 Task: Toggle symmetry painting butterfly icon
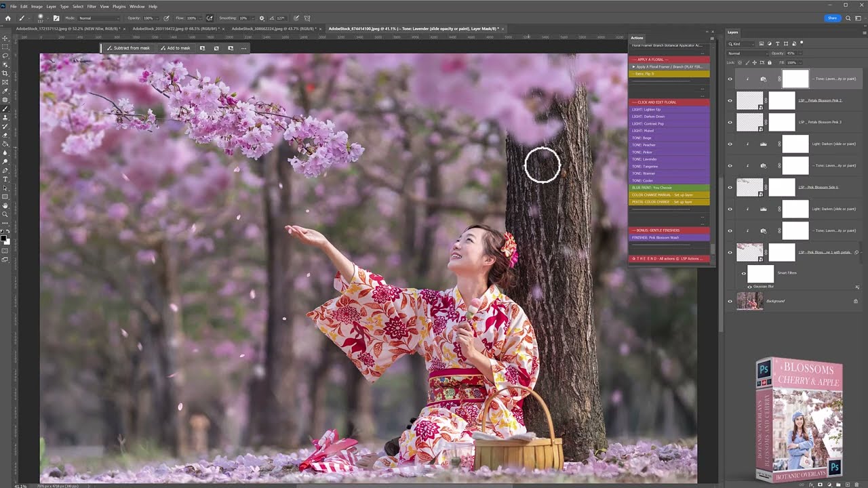(x=307, y=18)
